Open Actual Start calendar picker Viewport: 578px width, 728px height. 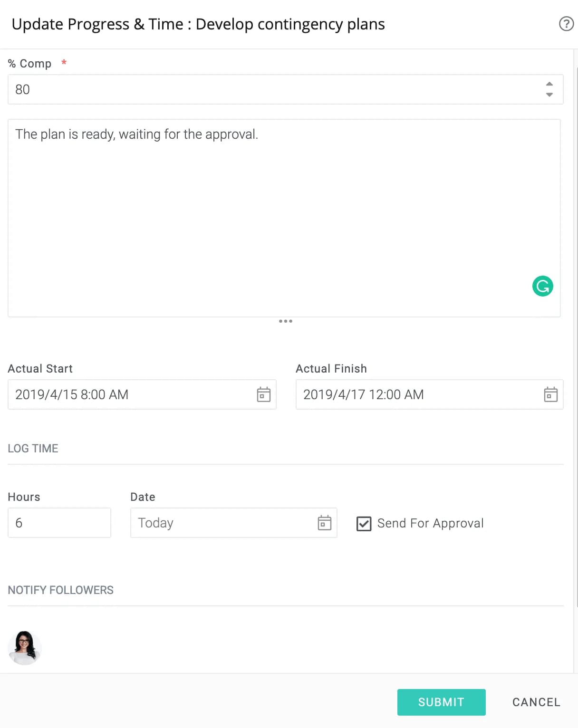click(x=264, y=394)
